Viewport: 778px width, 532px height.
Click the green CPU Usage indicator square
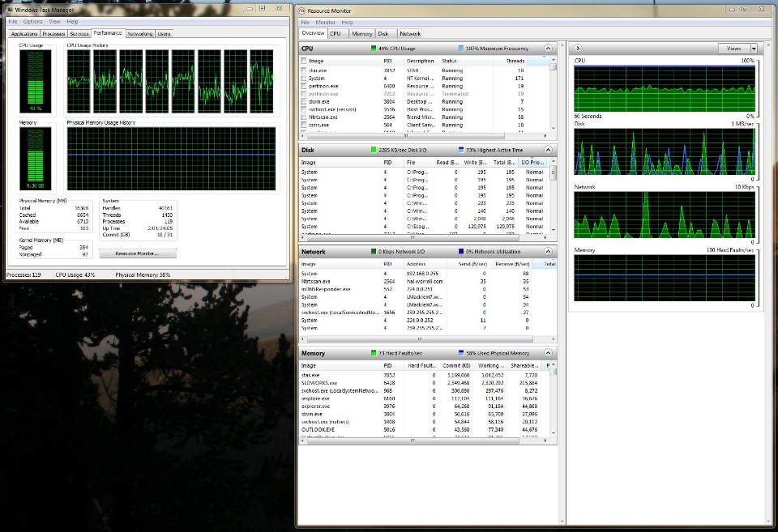[374, 49]
